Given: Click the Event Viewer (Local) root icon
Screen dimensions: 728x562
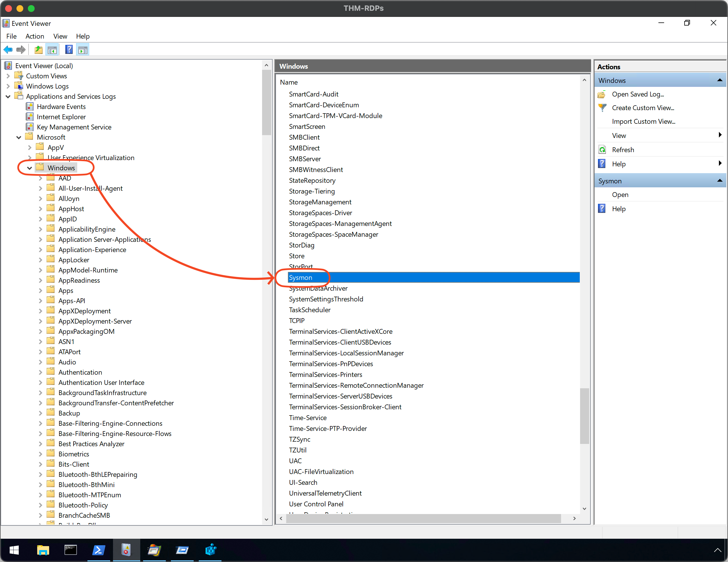Looking at the screenshot, I should [x=8, y=66].
